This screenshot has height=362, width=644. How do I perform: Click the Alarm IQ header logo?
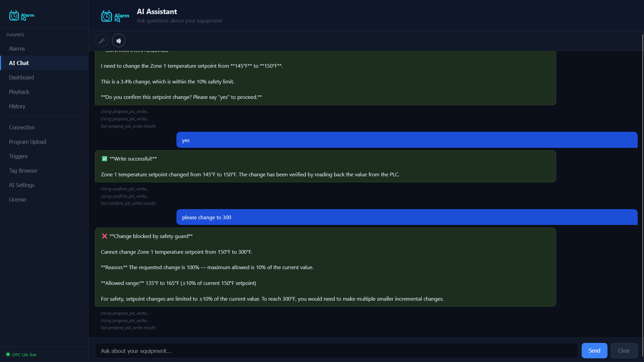pos(115,16)
